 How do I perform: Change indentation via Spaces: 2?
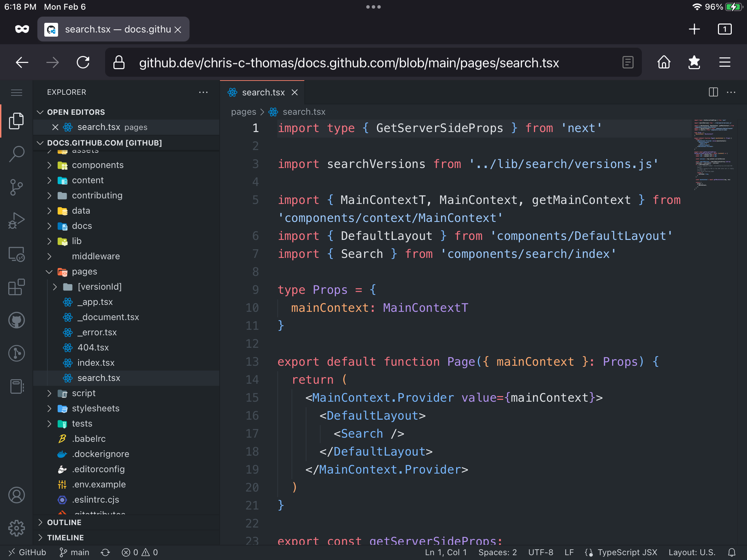pyautogui.click(x=497, y=552)
